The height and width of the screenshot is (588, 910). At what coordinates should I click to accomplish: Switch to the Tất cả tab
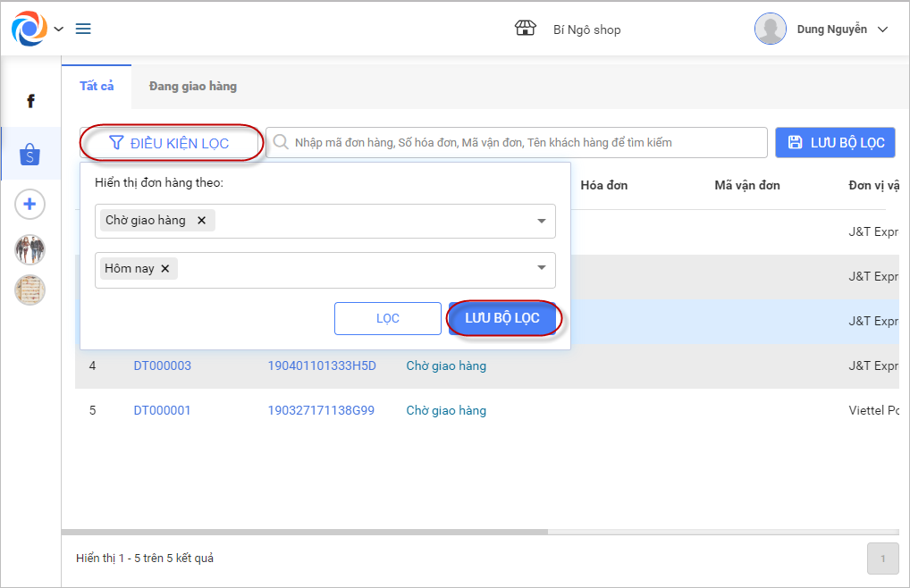pos(97,87)
